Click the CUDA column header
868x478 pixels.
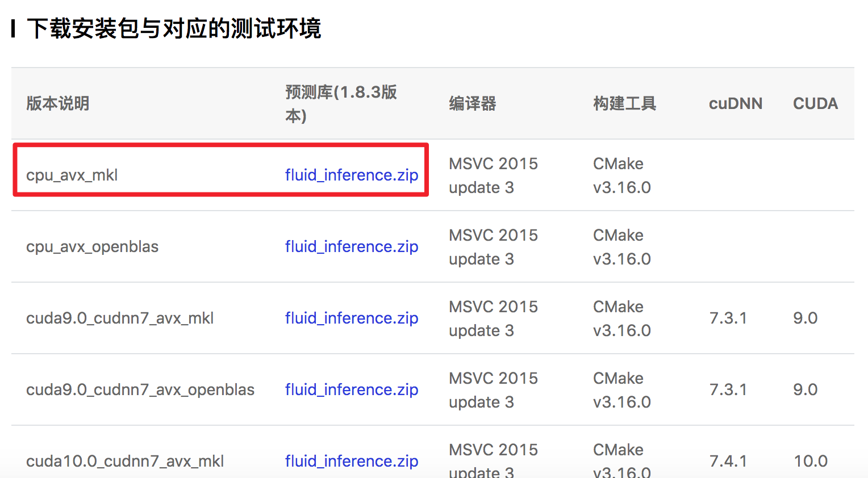coord(815,104)
